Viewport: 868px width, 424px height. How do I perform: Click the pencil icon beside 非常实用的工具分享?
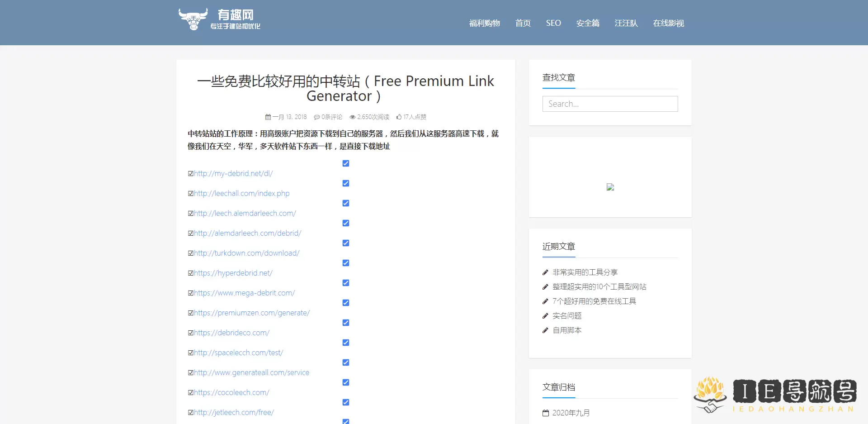coord(545,272)
